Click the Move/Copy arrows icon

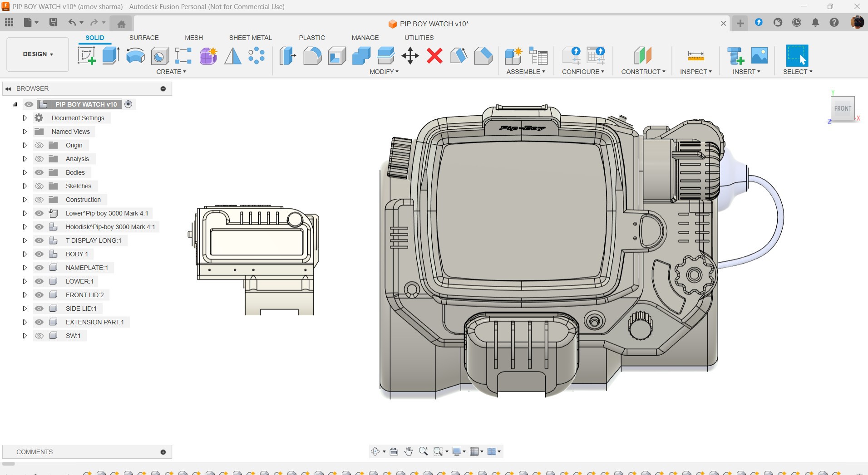coord(410,56)
